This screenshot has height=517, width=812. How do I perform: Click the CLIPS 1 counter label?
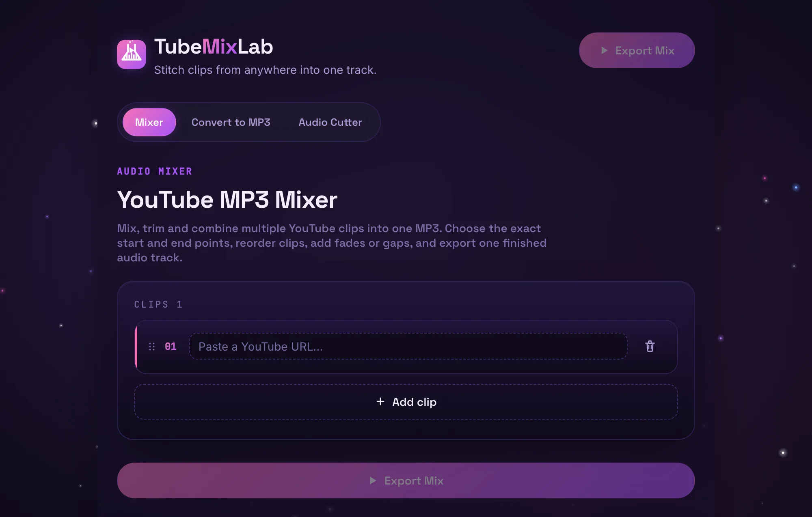coord(158,304)
